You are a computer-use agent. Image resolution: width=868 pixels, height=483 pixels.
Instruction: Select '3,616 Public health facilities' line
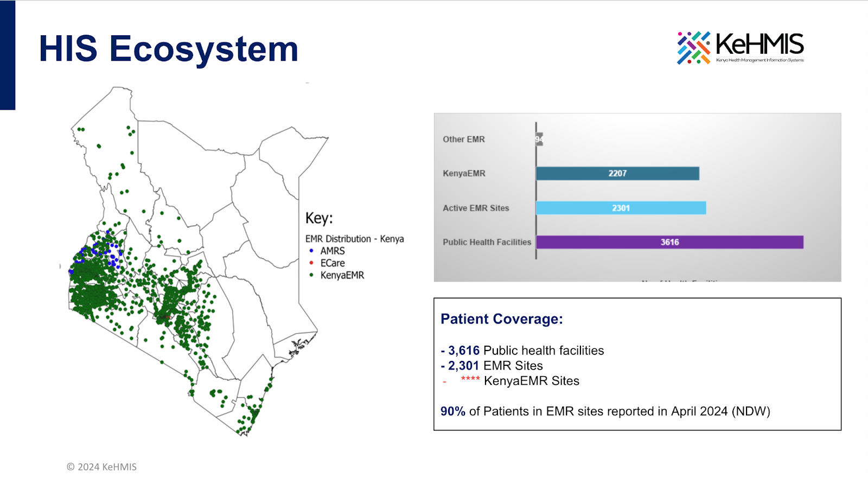522,351
